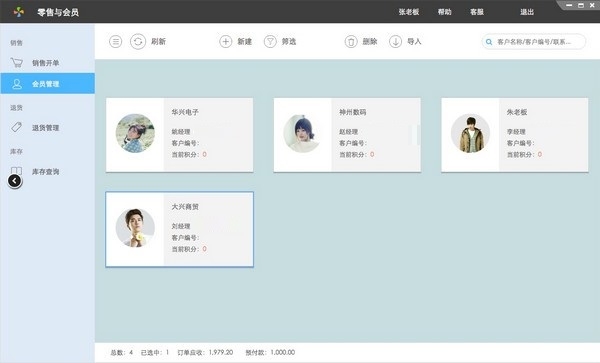This screenshot has height=363, width=600.
Task: Open 帮助 in the top bar
Action: 444,12
